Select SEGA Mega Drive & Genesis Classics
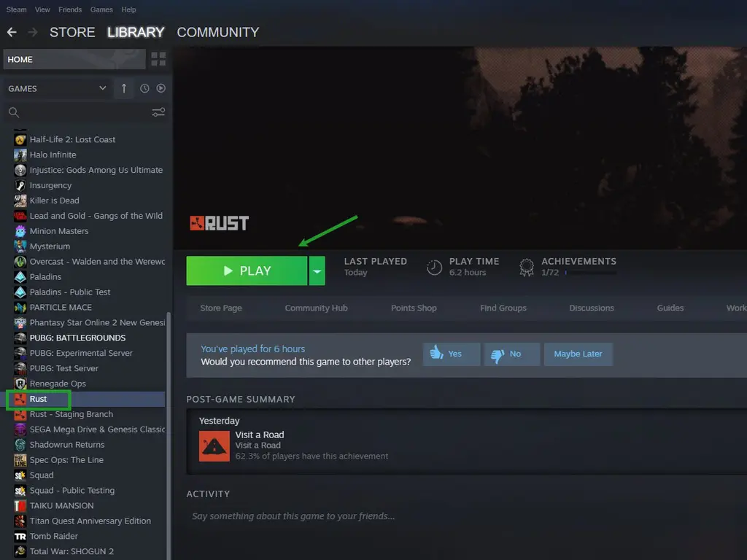This screenshot has height=560, width=747. [x=89, y=429]
